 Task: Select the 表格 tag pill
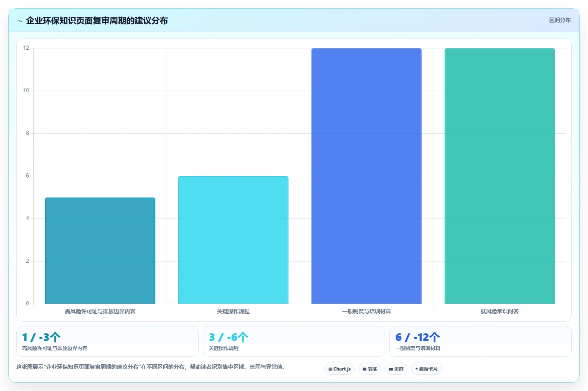pos(370,369)
